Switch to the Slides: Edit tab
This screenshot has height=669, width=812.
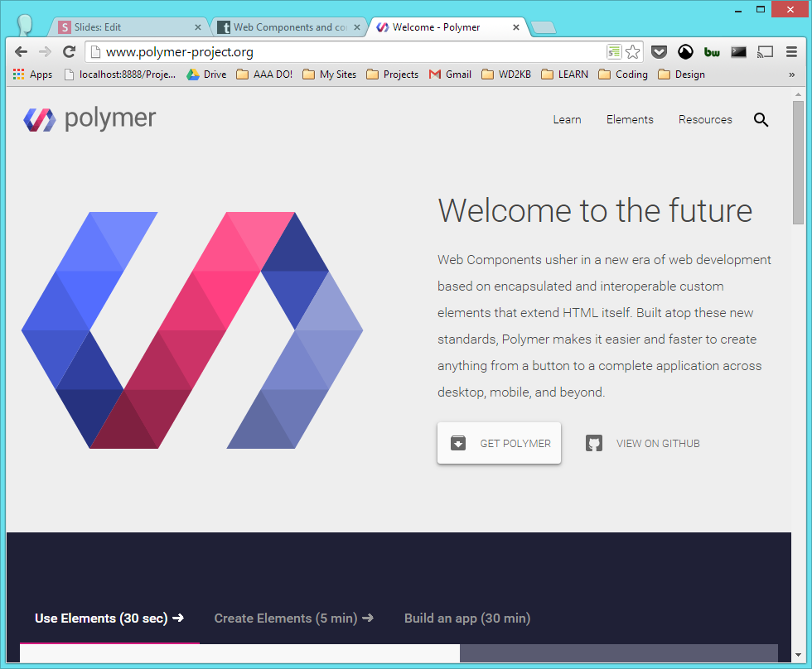pos(127,27)
